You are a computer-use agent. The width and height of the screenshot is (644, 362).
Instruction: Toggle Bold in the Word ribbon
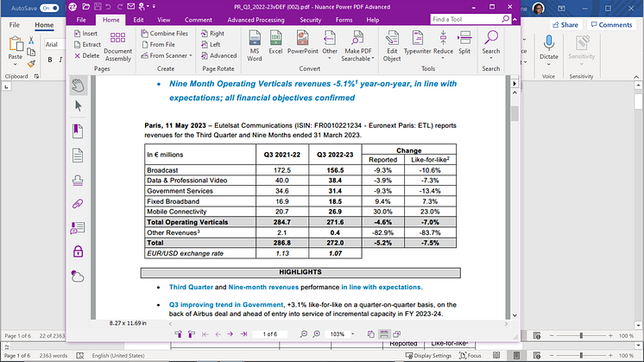pyautogui.click(x=50, y=60)
